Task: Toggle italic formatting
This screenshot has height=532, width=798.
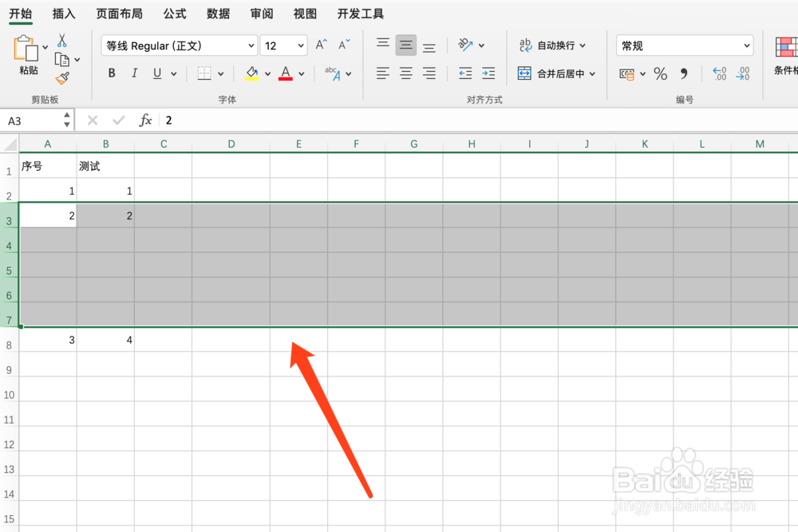Action: pyautogui.click(x=133, y=73)
